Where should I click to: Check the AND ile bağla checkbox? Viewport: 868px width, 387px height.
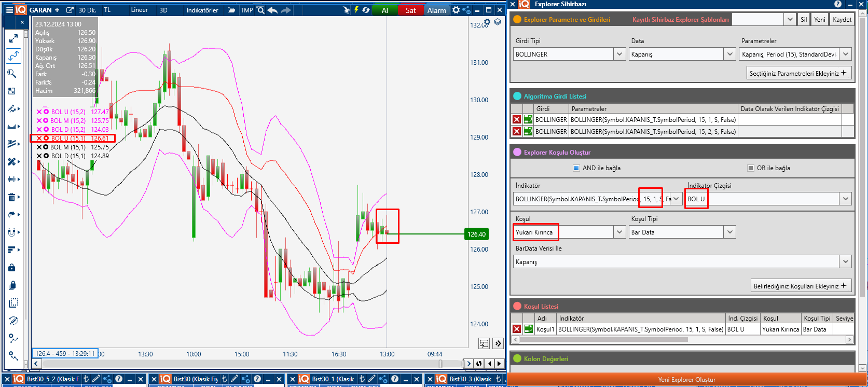tap(576, 168)
